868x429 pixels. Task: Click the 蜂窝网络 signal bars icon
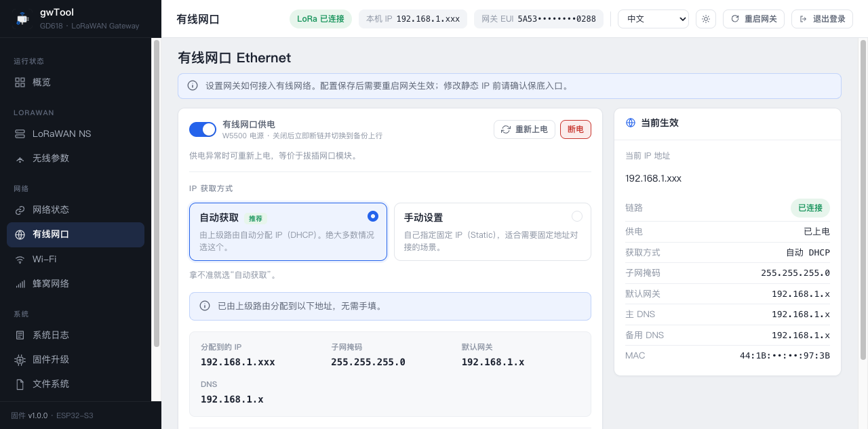[20, 283]
